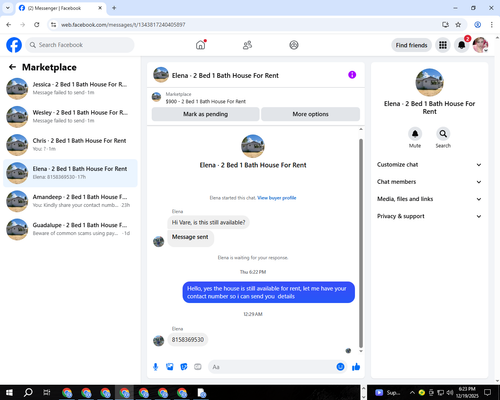Viewport: 500px width, 400px height.
Task: Go to the Home feed icon
Action: click(x=201, y=45)
